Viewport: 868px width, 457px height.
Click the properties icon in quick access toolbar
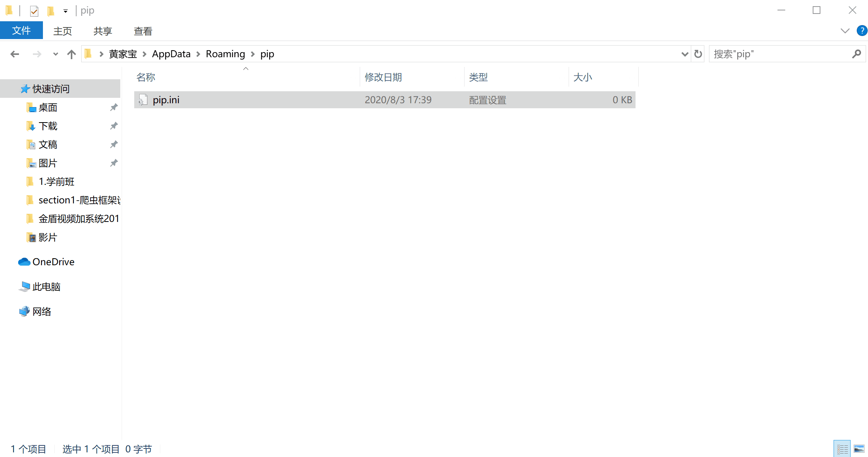[x=34, y=11]
